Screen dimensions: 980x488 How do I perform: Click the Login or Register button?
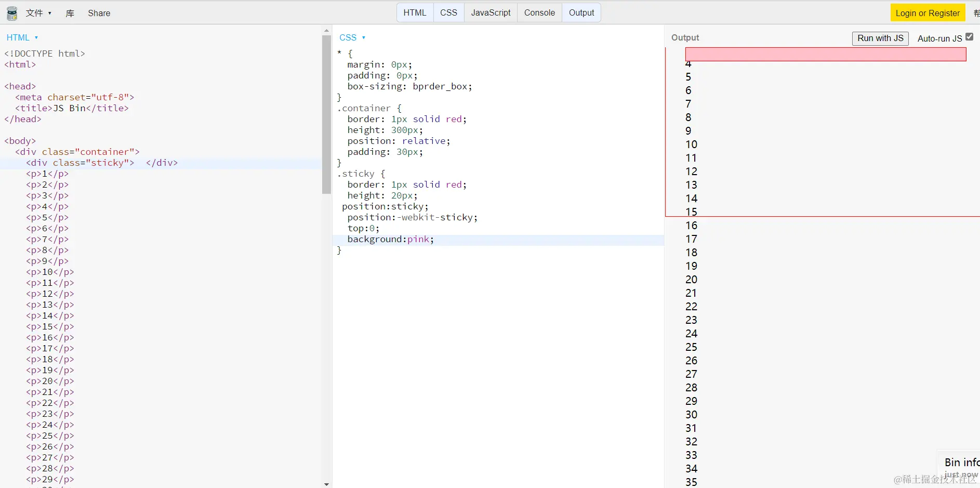928,13
